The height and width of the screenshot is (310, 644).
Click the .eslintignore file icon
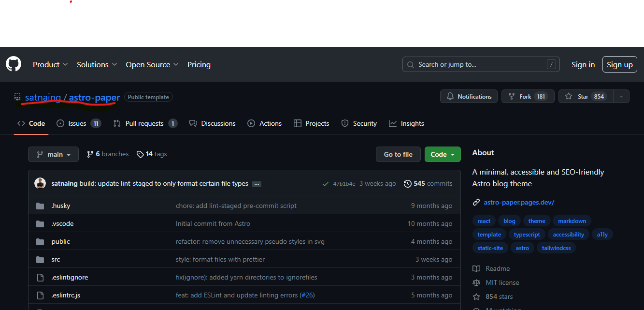(x=40, y=277)
